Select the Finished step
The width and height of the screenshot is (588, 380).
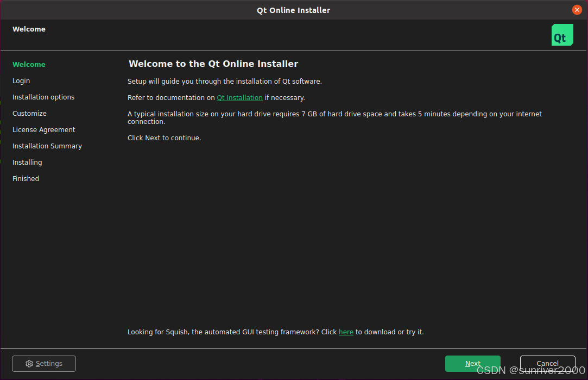(26, 179)
